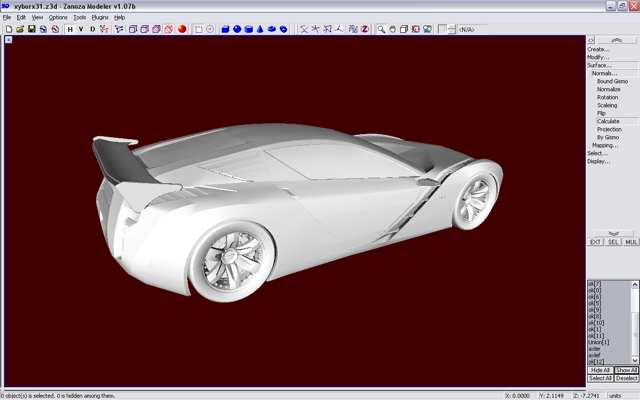Select Union[1] in the object list

[600, 342]
